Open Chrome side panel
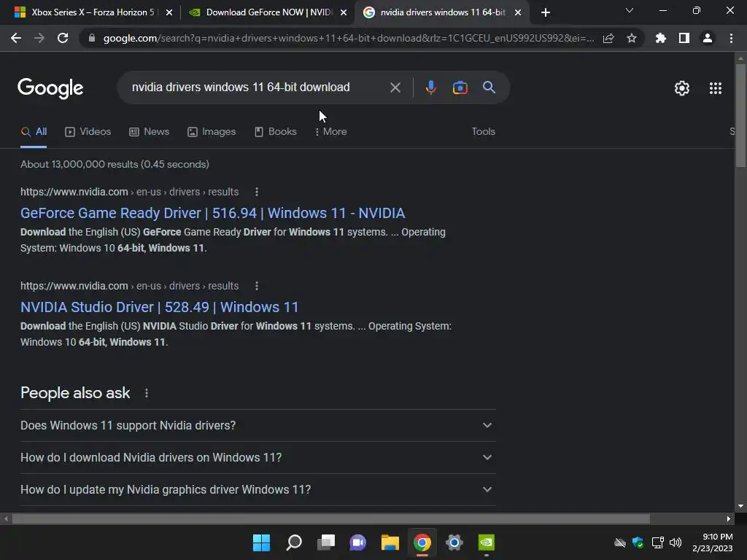This screenshot has height=560, width=747. pos(684,38)
